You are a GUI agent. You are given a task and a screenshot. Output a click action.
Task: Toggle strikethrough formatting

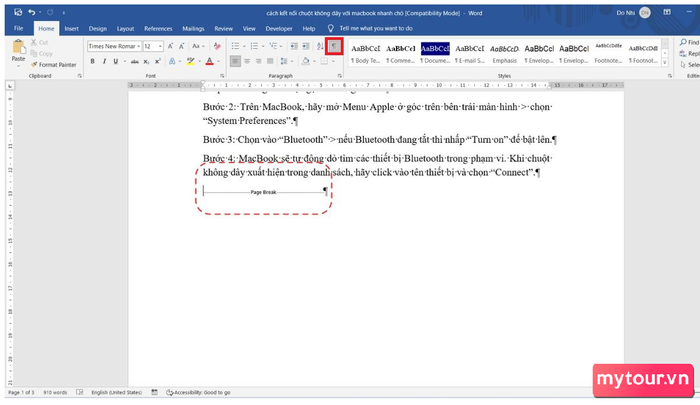click(134, 61)
